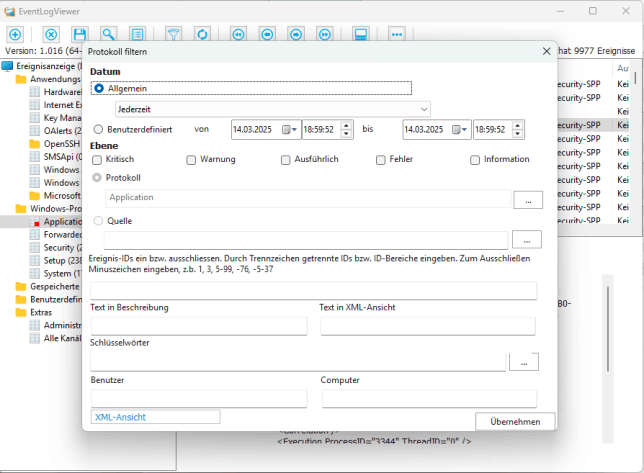Click the refresh icon in toolbar
The height and width of the screenshot is (473, 644).
point(202,34)
